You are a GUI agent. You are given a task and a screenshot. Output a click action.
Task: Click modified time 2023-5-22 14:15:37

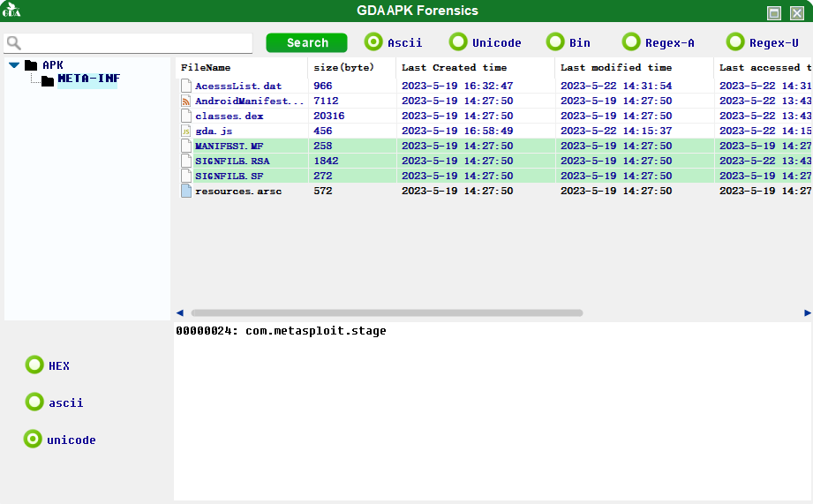[616, 131]
